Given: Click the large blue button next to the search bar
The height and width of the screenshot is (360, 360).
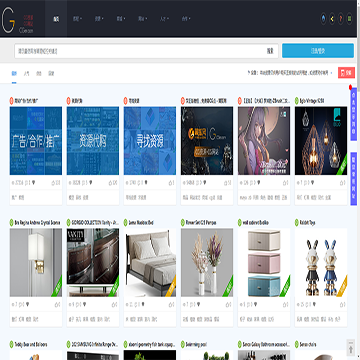Looking at the screenshot, I should pyautogui.click(x=318, y=51).
